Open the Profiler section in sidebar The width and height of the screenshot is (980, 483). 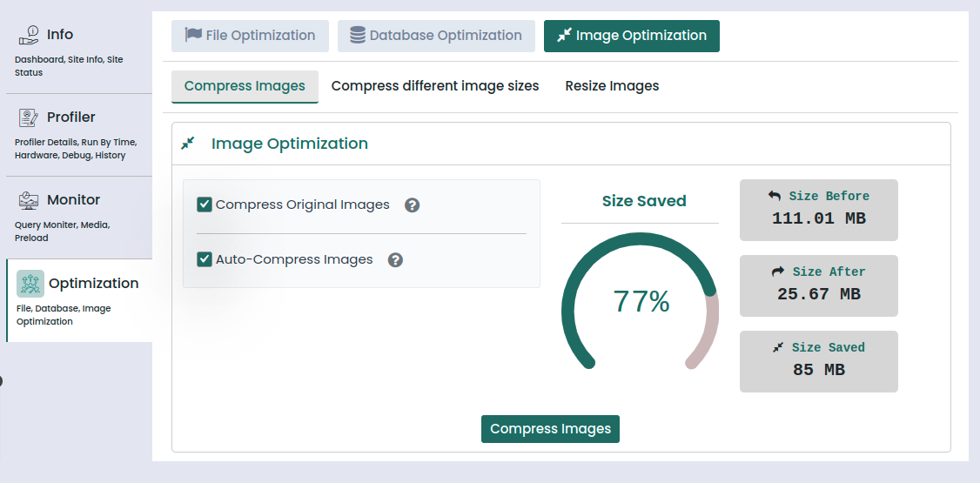tap(71, 117)
